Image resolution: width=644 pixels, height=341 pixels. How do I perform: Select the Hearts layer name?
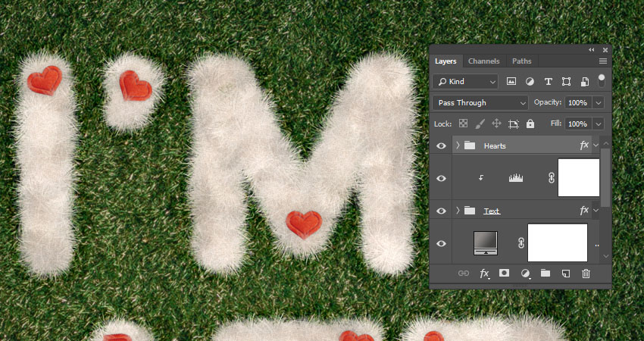(495, 145)
